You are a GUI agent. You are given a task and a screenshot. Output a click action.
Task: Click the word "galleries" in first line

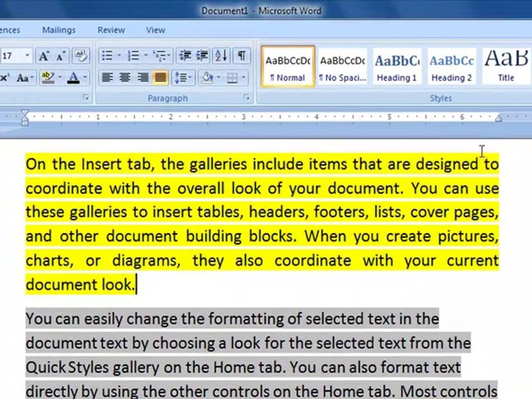(x=218, y=164)
